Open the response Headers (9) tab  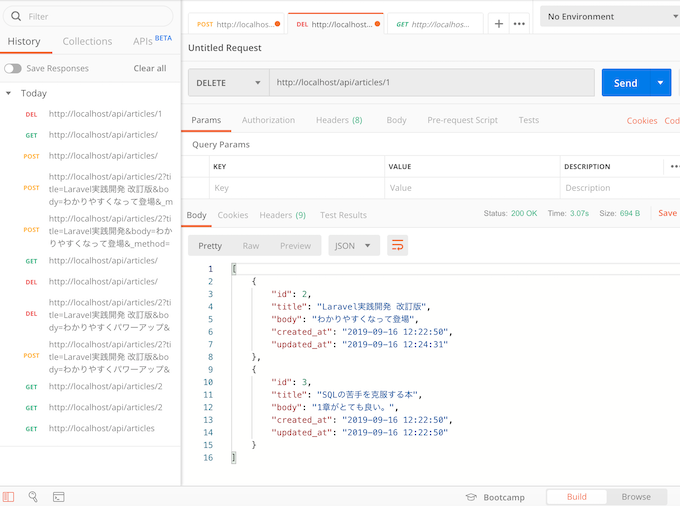(x=283, y=215)
